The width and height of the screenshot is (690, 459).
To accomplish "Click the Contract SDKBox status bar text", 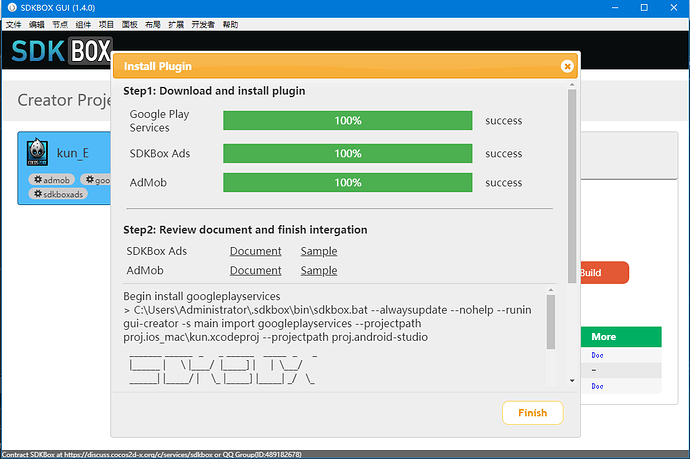I will (152, 455).
